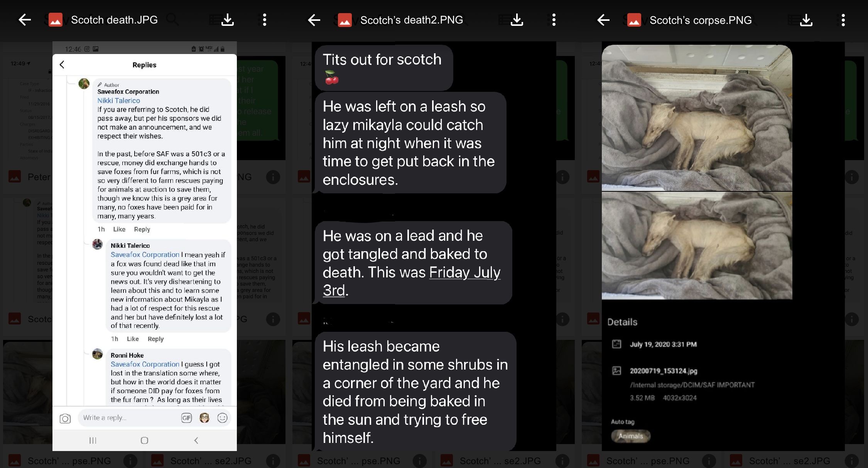
Task: Click Nikki Talerico's comment avatar
Action: coord(98,244)
